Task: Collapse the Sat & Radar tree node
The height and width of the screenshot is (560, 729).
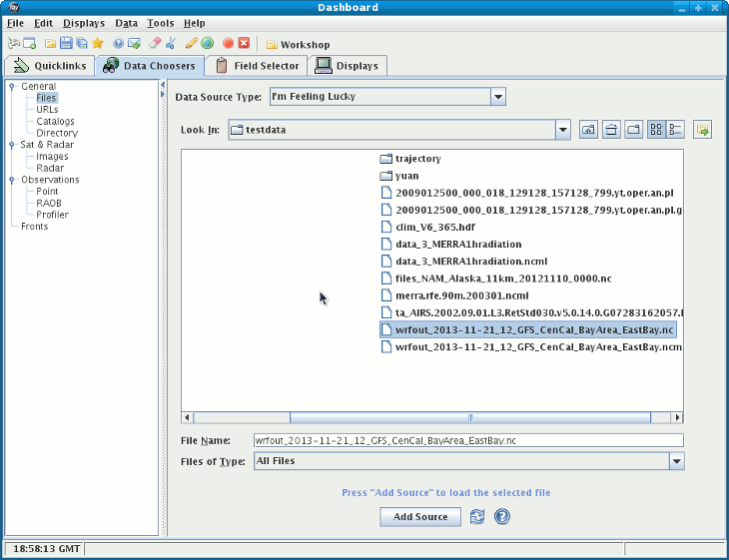Action: (13, 145)
